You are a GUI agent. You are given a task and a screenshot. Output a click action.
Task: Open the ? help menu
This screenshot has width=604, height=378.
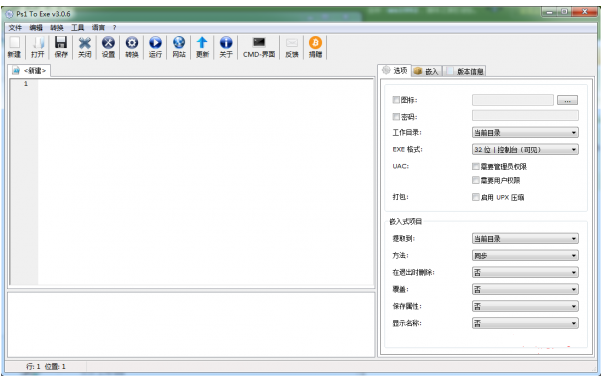pyautogui.click(x=114, y=28)
